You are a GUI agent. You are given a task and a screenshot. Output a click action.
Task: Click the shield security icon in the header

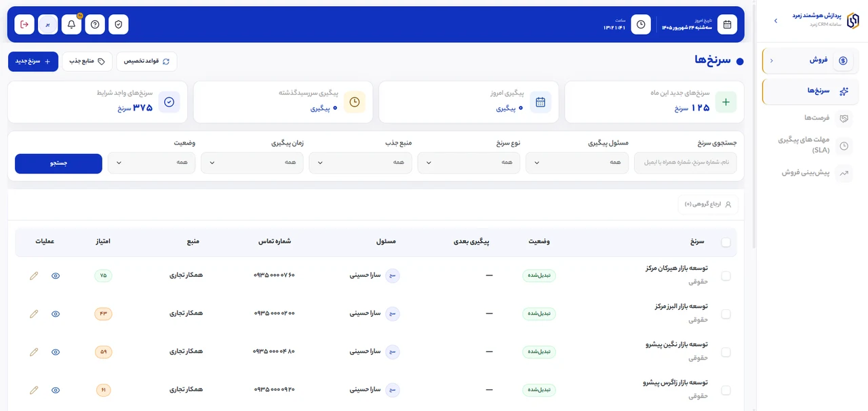(119, 24)
